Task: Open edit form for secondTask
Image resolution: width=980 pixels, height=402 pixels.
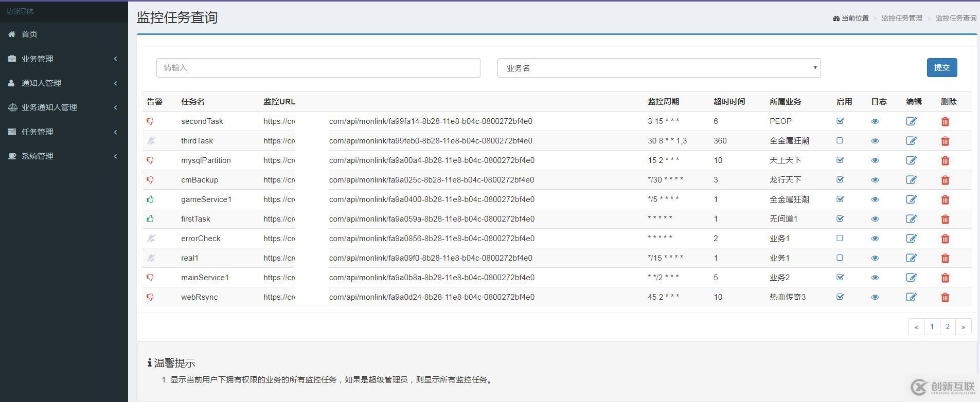Action: [x=911, y=121]
